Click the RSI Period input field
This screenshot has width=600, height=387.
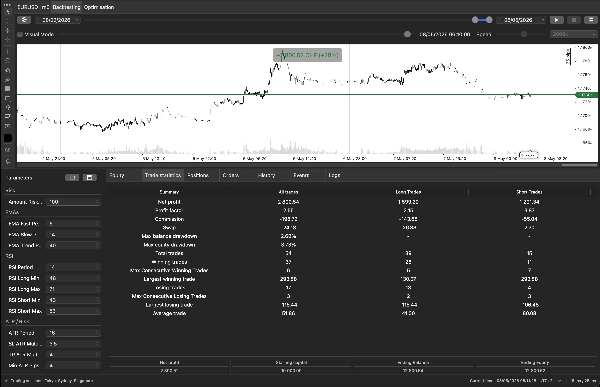73,267
